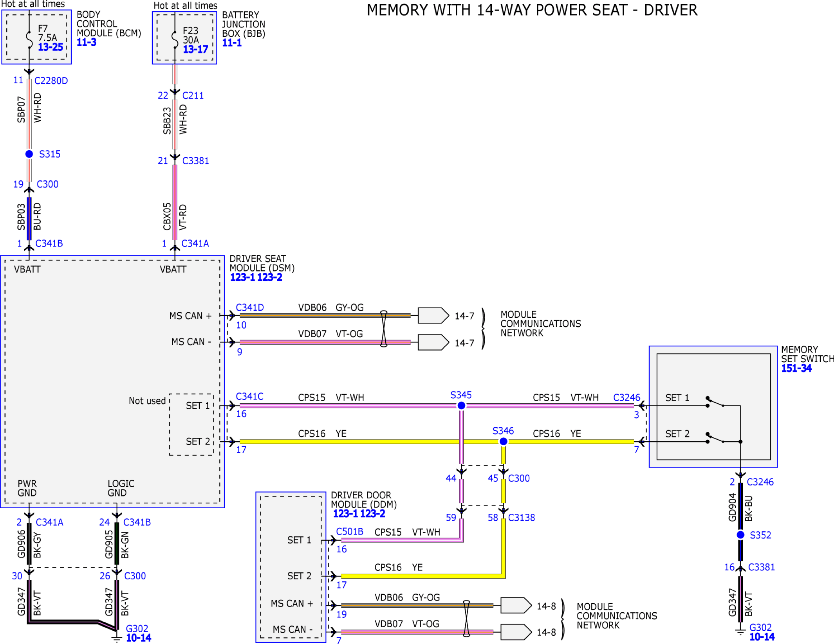
Task: Open the 123-2 link under Driver Door Module
Action: pyautogui.click(x=372, y=514)
